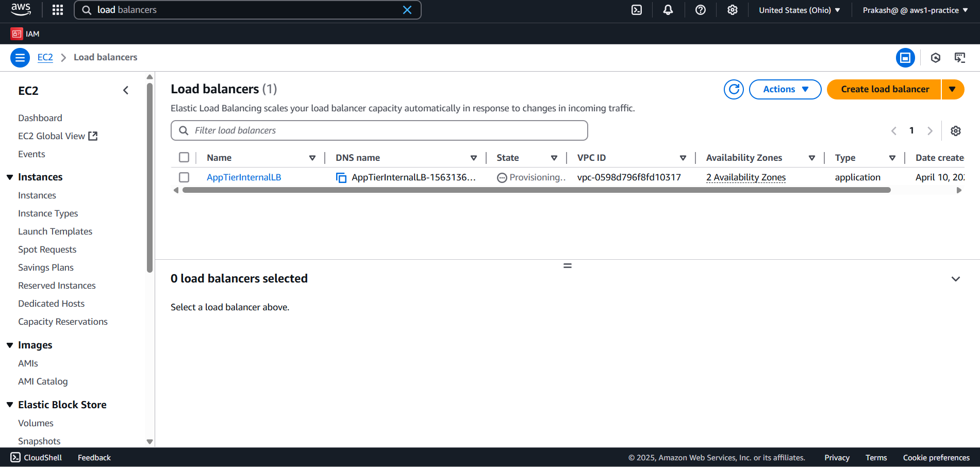The width and height of the screenshot is (980, 467).
Task: Sort by Availability Zones column arrow
Action: pyautogui.click(x=812, y=158)
